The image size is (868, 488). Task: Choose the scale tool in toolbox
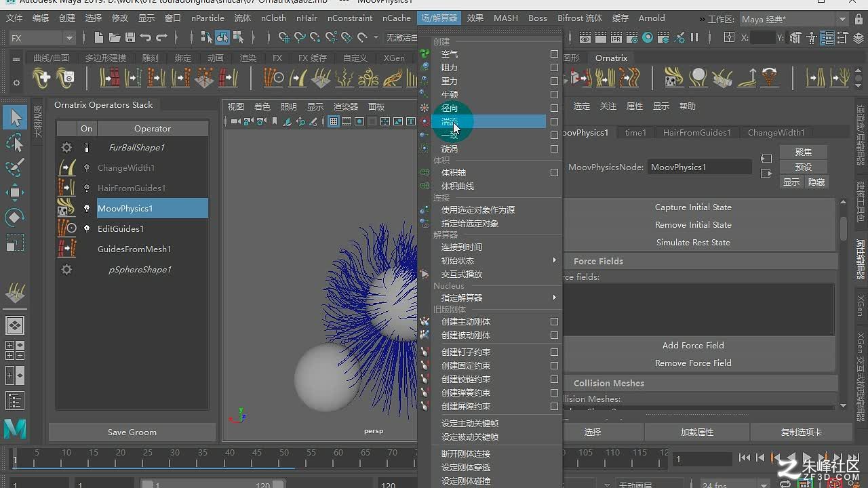pyautogui.click(x=15, y=243)
